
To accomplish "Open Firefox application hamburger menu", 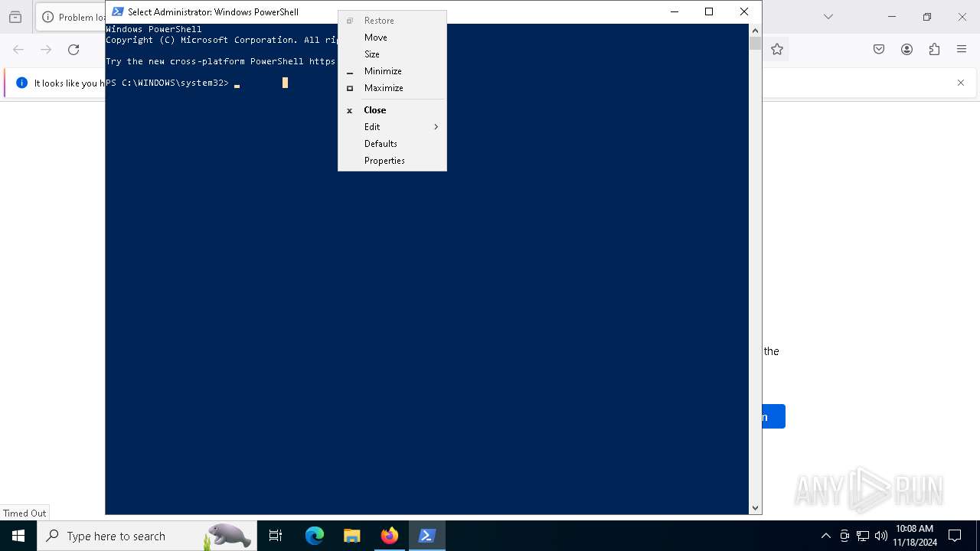I will [962, 50].
